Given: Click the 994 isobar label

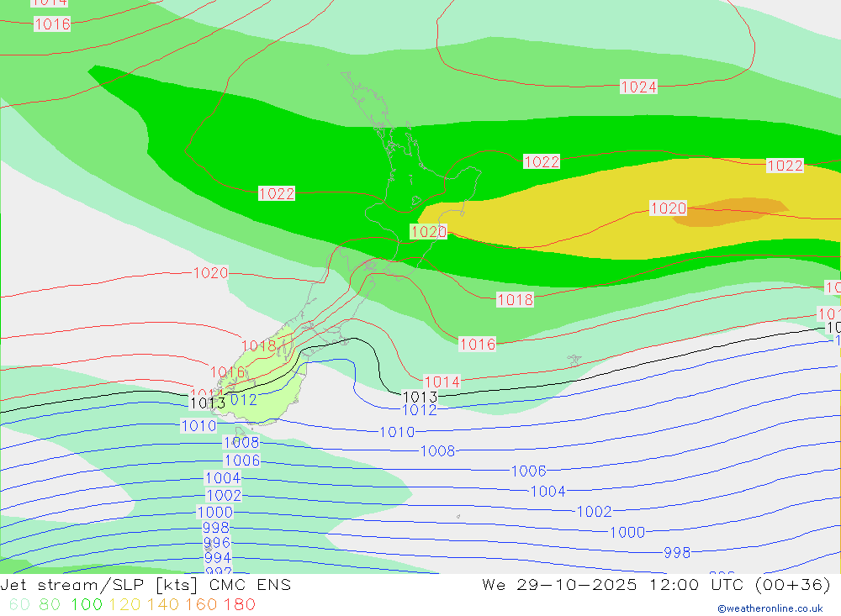Looking at the screenshot, I should pyautogui.click(x=218, y=557).
